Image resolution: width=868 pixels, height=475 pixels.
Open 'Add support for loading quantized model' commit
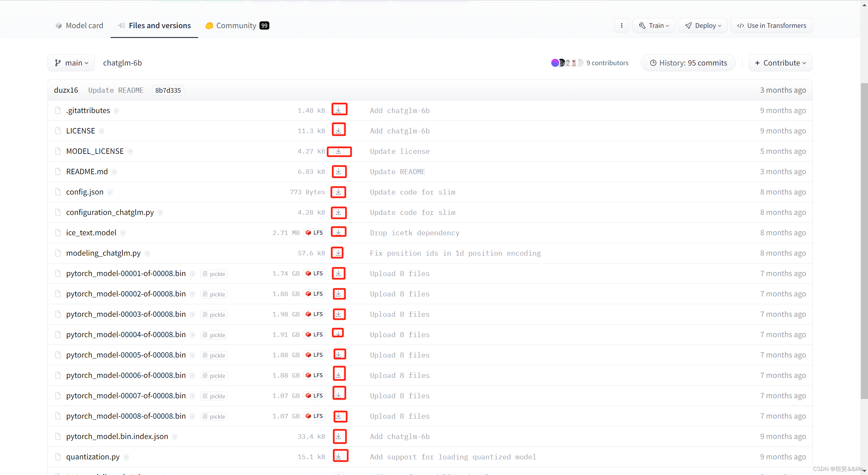(453, 457)
